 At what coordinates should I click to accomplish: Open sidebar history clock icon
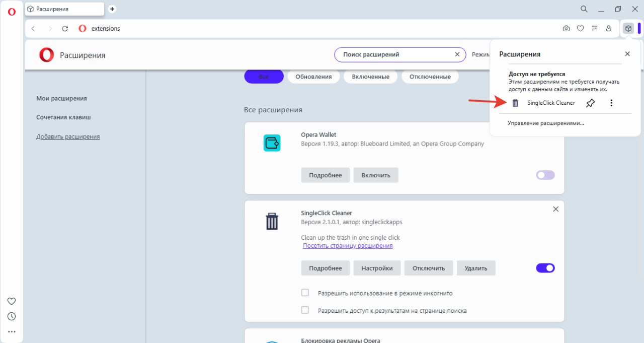(12, 316)
